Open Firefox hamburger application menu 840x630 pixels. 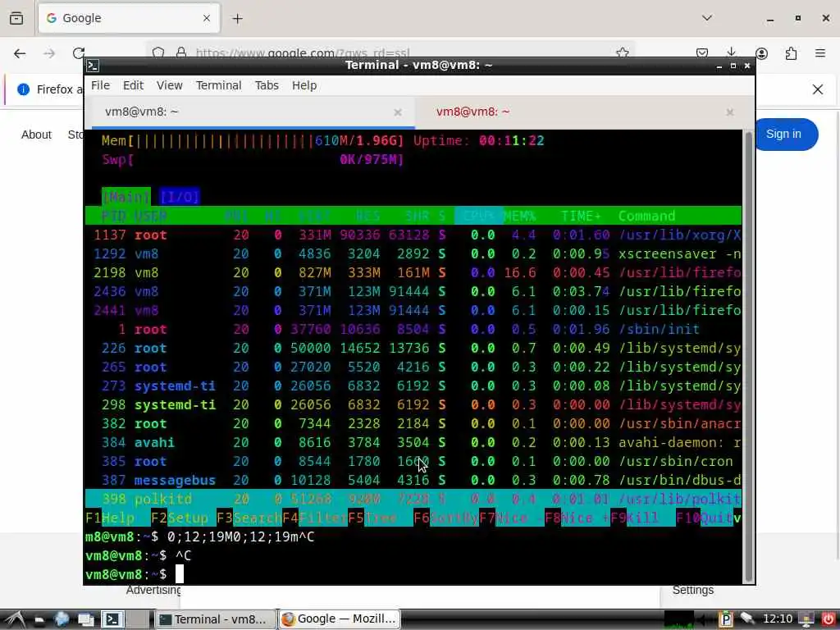[820, 53]
